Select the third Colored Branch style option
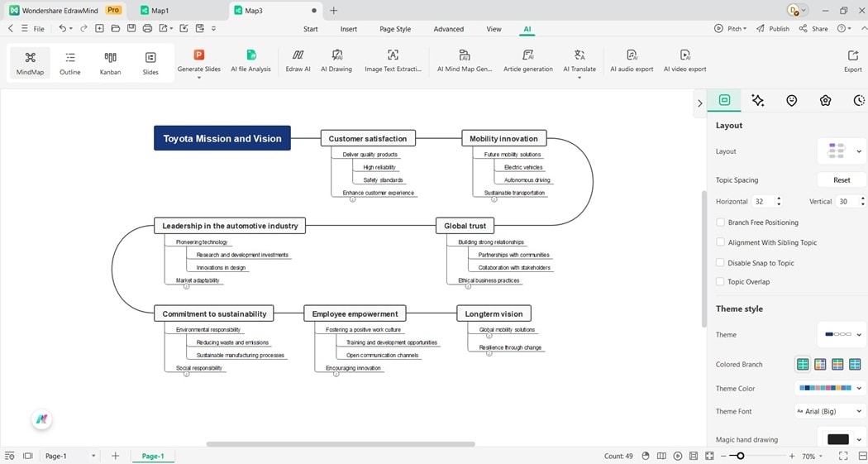868x464 pixels. click(x=837, y=364)
